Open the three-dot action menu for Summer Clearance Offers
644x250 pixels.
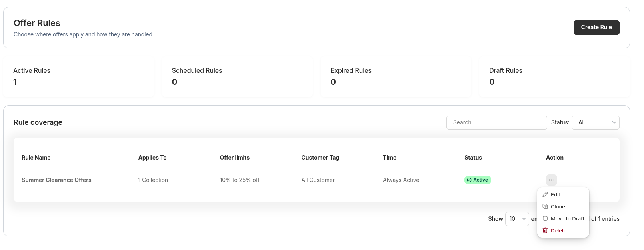click(551, 180)
